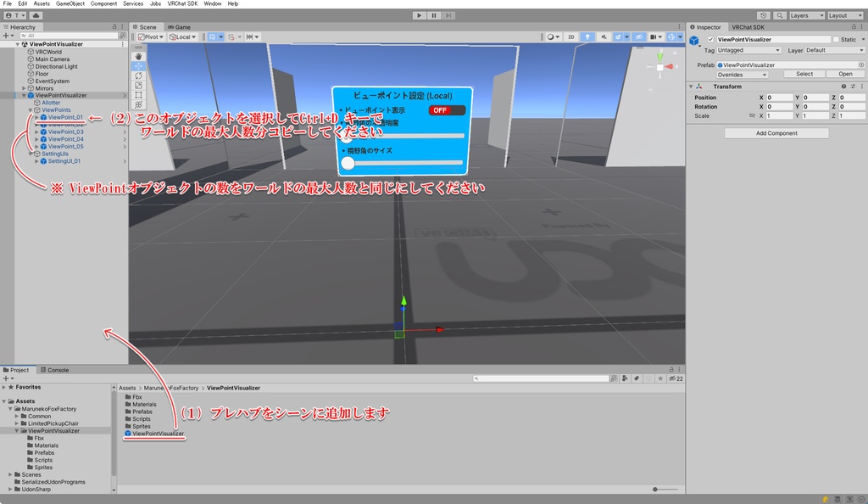This screenshot has height=504, width=868.
Task: Open the Layers dropdown in top bar
Action: 807,15
